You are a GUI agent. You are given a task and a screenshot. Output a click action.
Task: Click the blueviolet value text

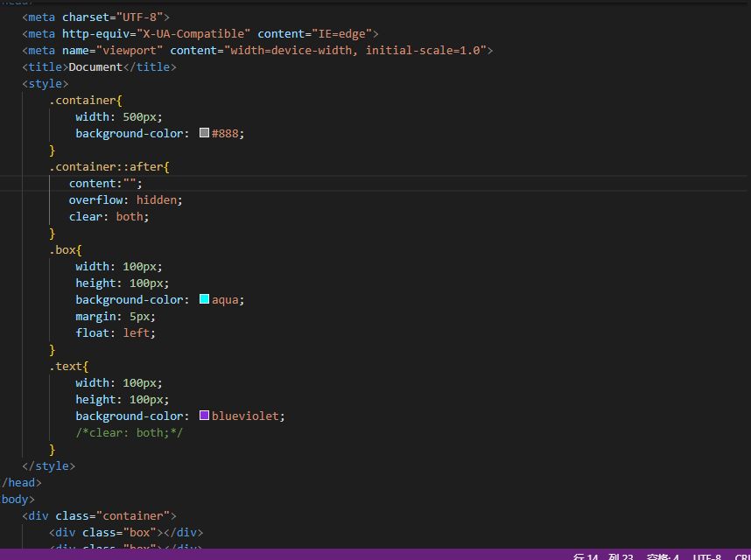tap(245, 416)
